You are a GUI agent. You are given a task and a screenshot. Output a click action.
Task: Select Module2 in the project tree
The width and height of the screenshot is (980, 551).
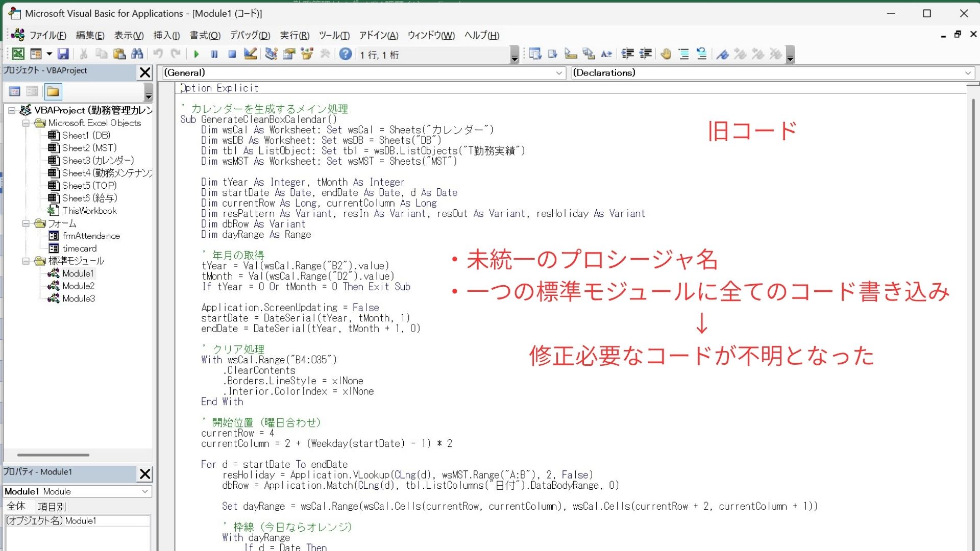(78, 286)
